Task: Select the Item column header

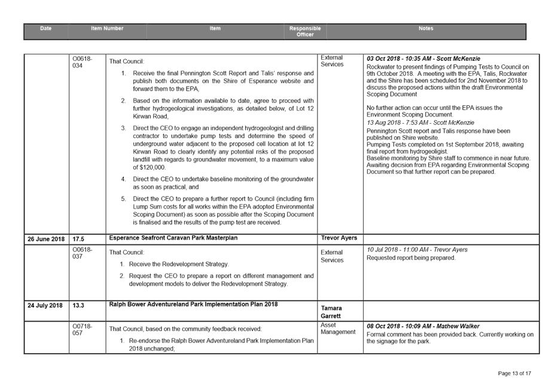Action: click(214, 28)
